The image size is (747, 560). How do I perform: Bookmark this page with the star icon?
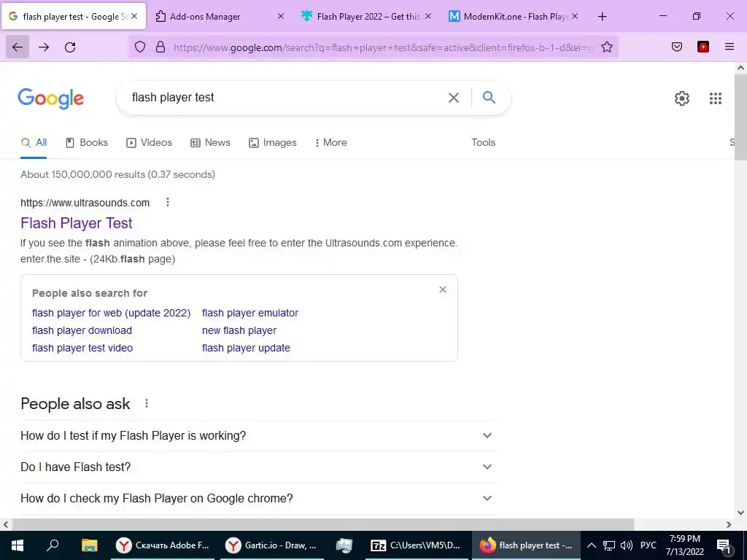point(606,47)
